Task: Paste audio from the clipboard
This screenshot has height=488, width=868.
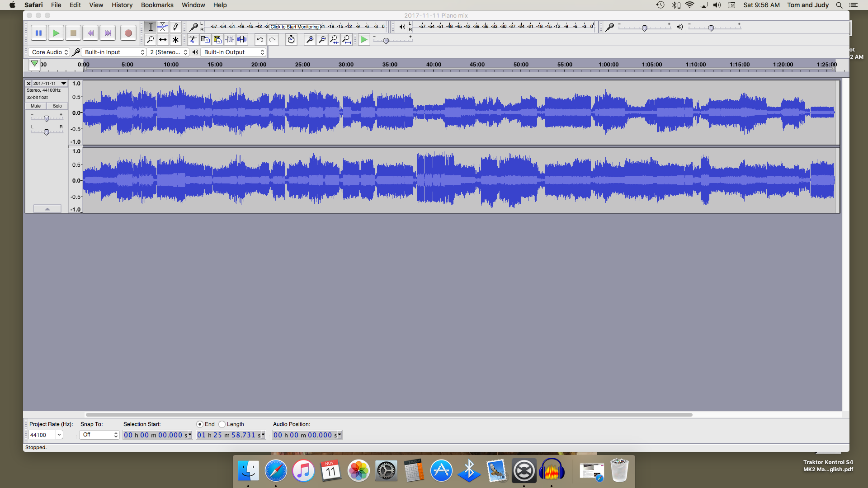Action: pos(217,40)
